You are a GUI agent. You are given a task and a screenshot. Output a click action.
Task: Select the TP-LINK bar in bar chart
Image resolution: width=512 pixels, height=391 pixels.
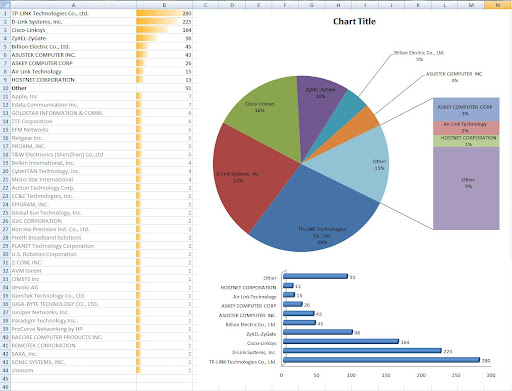pos(381,360)
